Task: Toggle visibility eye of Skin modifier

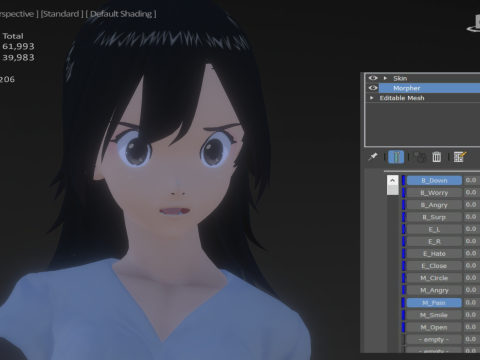Action: click(373, 78)
